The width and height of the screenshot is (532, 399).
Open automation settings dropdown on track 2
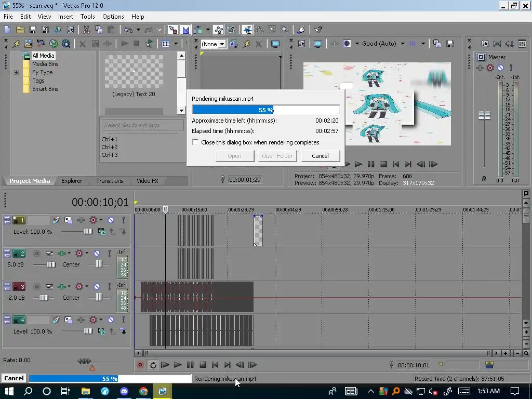87,253
